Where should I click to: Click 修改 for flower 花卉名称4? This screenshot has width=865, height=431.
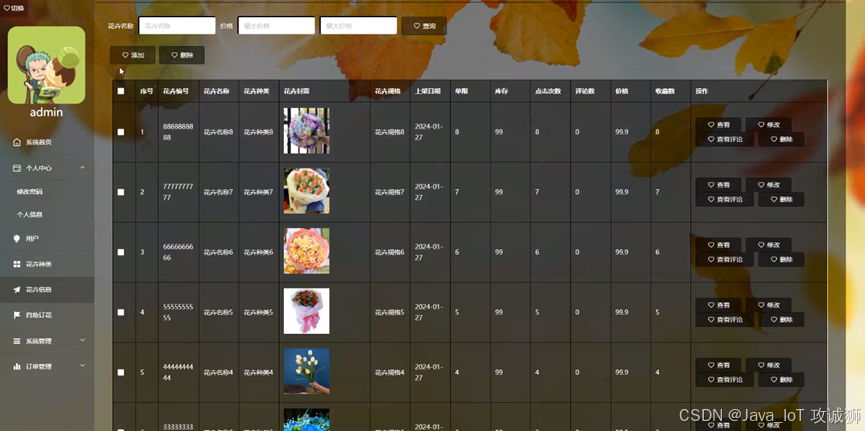tap(768, 365)
